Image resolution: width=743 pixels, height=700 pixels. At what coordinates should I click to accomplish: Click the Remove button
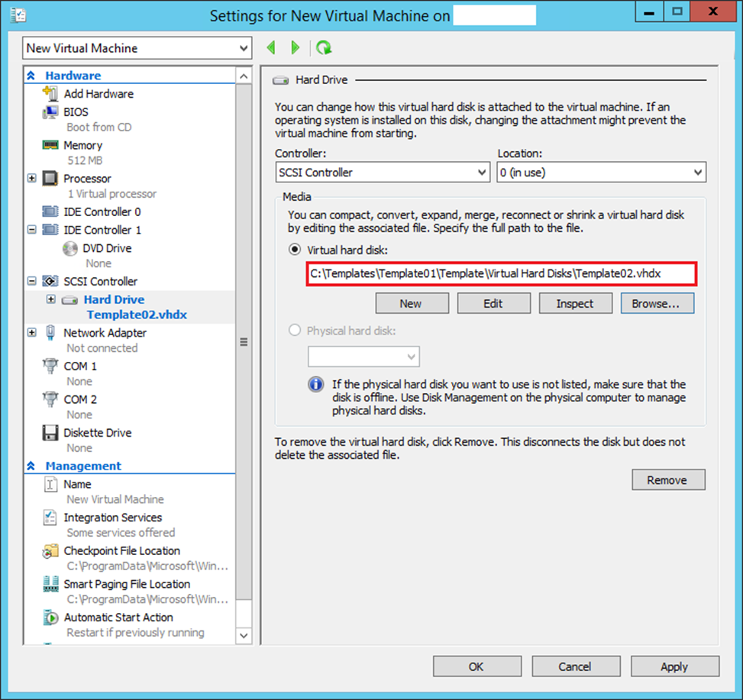tap(668, 479)
